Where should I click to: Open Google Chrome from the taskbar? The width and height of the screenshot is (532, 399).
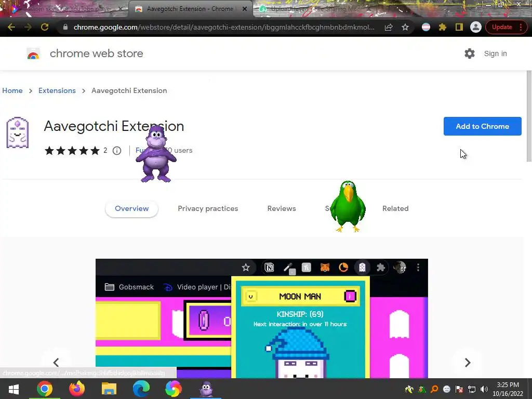pos(45,389)
